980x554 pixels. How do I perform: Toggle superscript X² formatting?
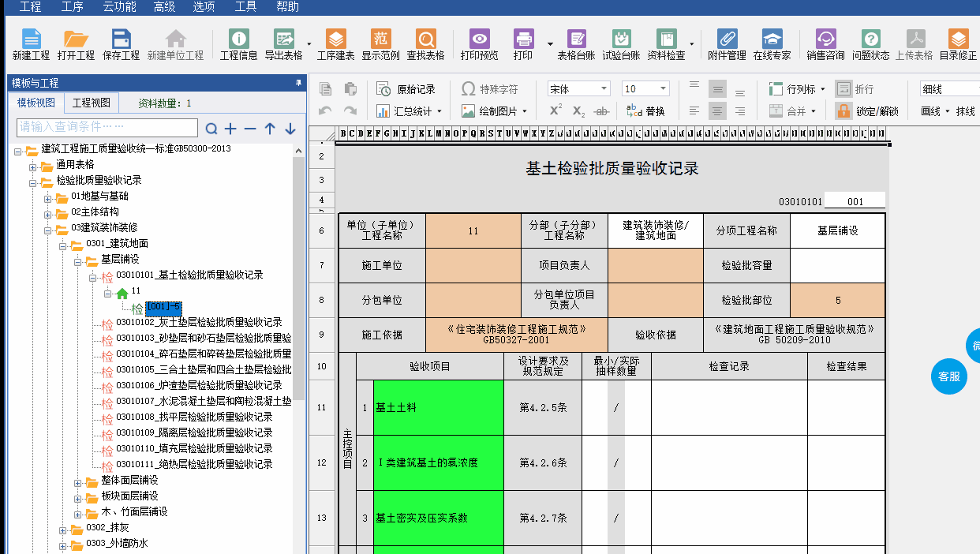(x=555, y=111)
